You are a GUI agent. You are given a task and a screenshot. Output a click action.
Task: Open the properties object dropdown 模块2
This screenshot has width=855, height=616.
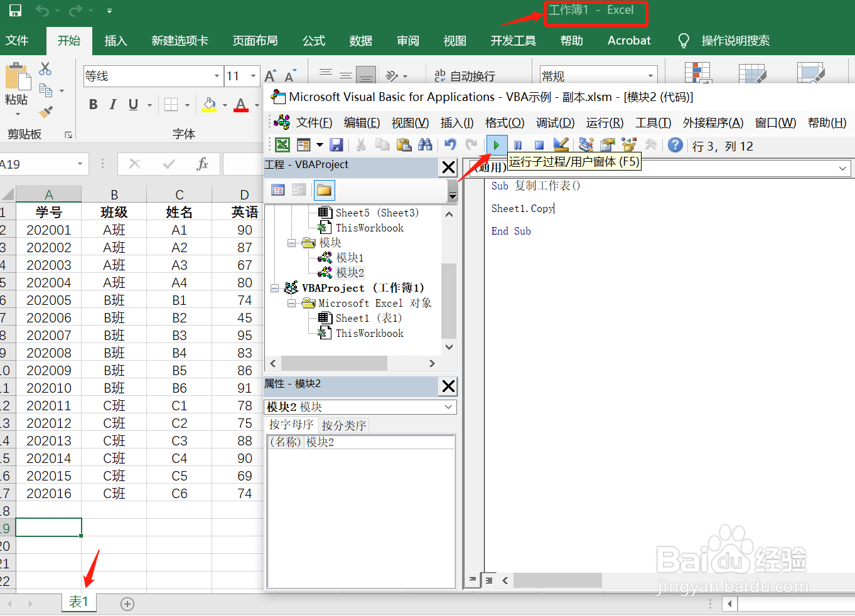pyautogui.click(x=448, y=407)
